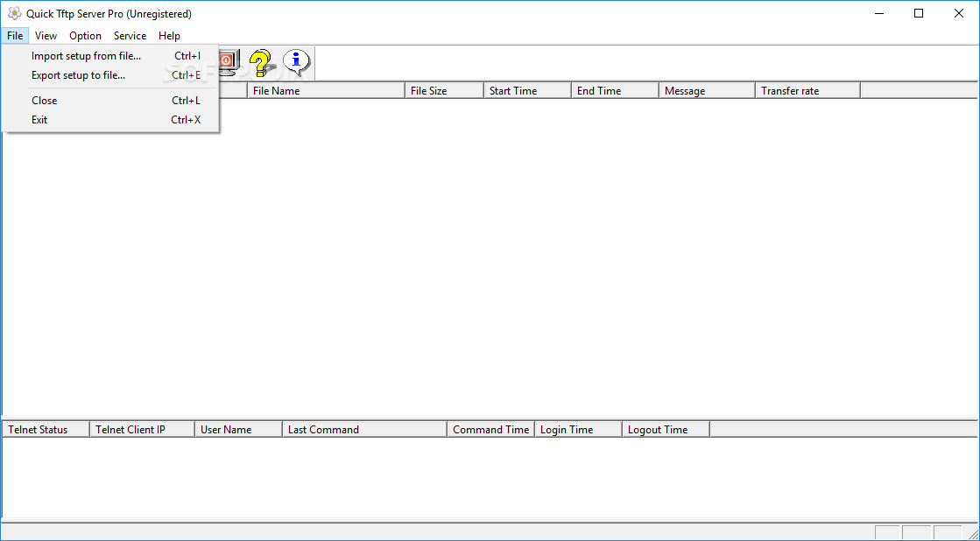Click the Logout Time column header

click(666, 429)
